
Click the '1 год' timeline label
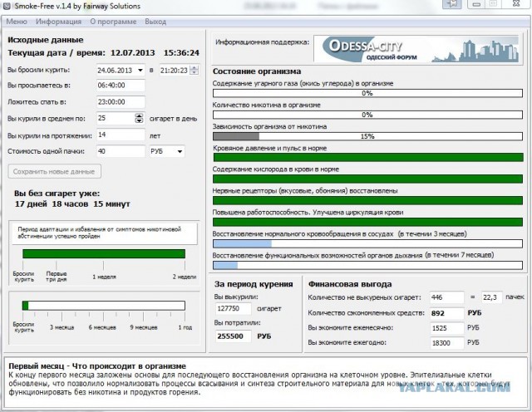[185, 327]
